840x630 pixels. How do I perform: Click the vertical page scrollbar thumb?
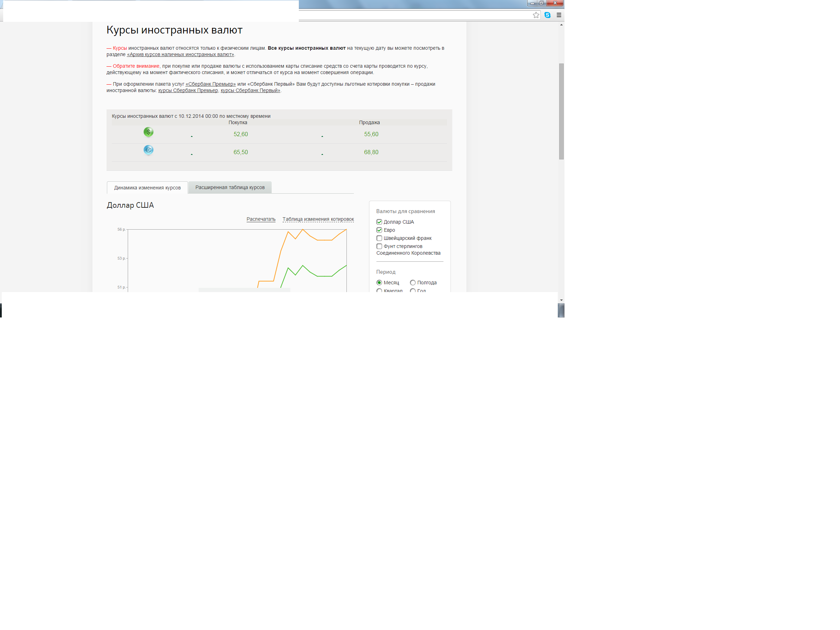561,111
